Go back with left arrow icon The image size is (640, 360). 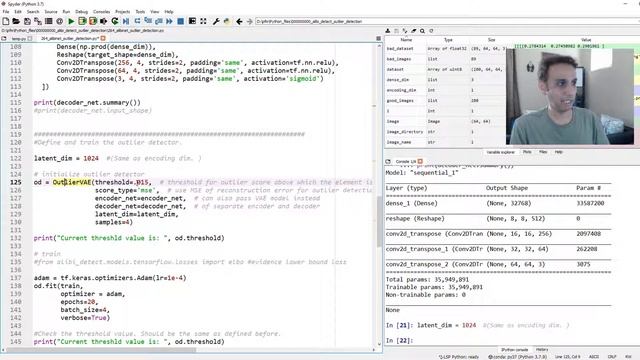pyautogui.click(x=239, y=21)
